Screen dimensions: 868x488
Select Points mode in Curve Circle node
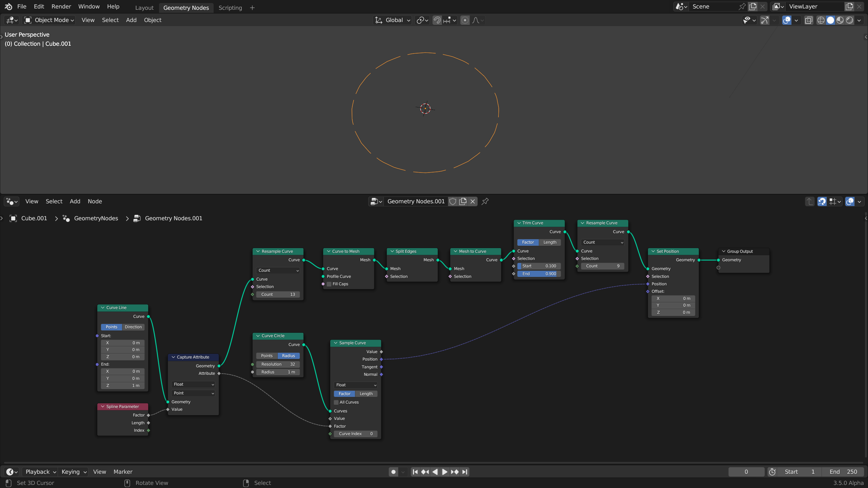point(267,356)
